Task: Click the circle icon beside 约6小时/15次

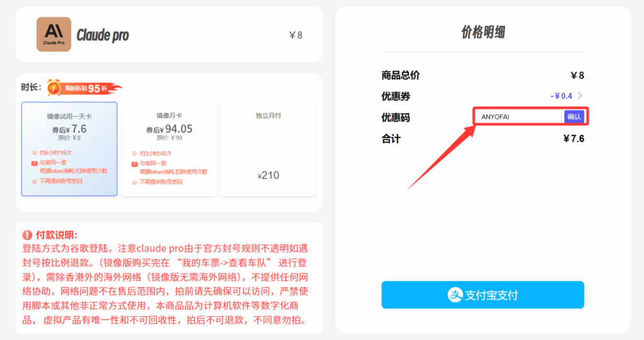Action: (x=35, y=153)
